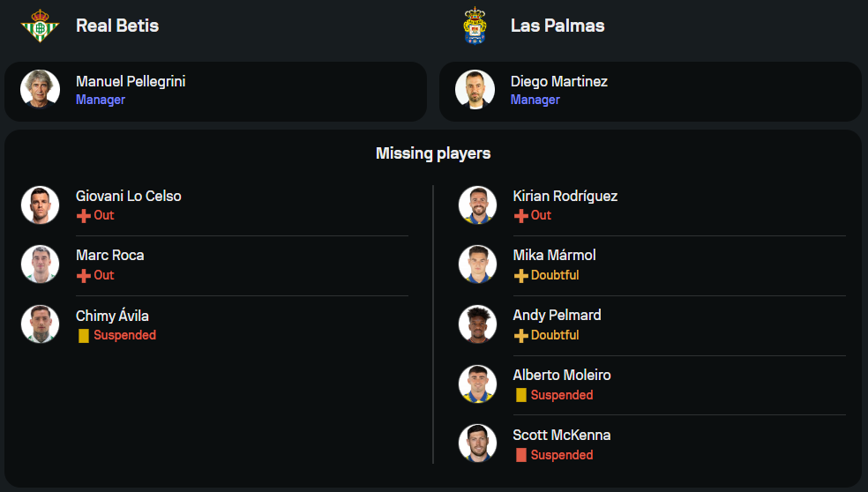868x492 pixels.
Task: Click Manuel Pellegrini's avatar photo
Action: coord(40,89)
